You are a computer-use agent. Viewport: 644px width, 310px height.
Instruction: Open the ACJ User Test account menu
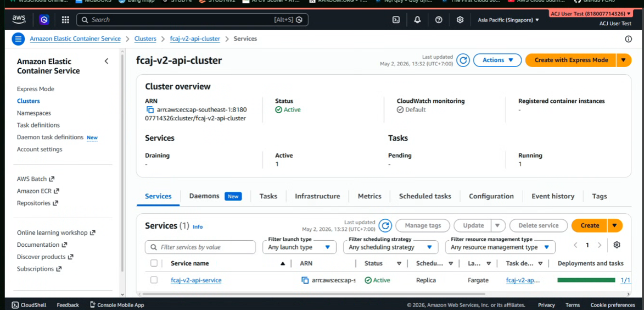pos(590,14)
